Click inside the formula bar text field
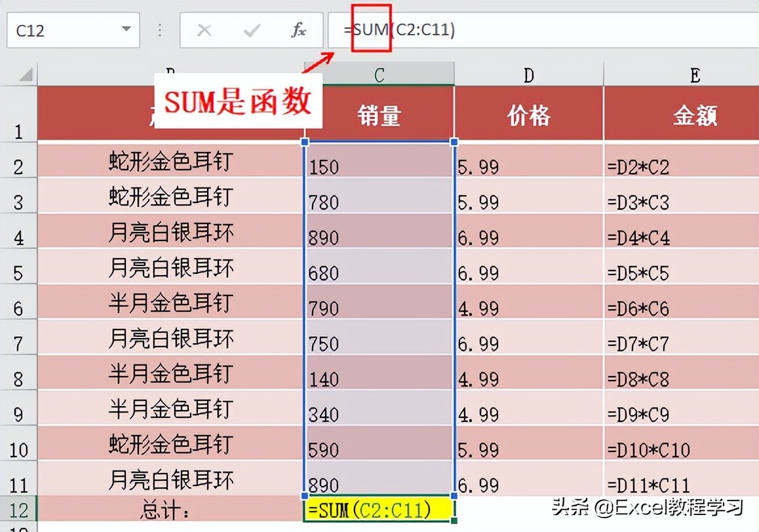This screenshot has height=532, width=759. pos(542,30)
